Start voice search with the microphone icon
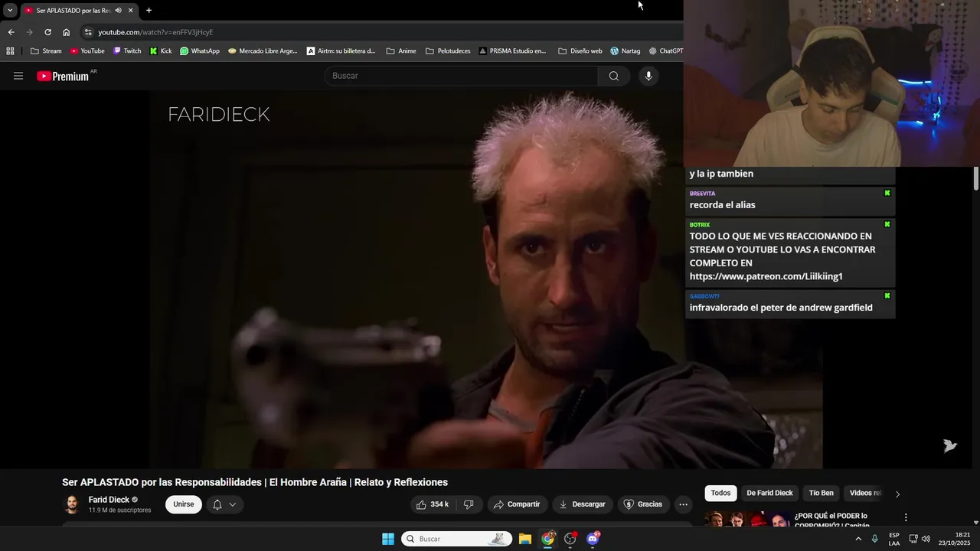 pyautogui.click(x=648, y=76)
